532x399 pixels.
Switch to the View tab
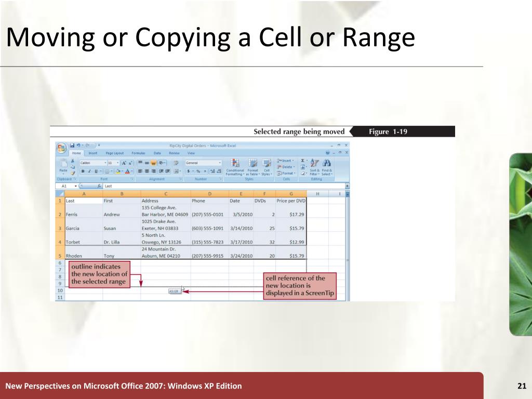191,153
